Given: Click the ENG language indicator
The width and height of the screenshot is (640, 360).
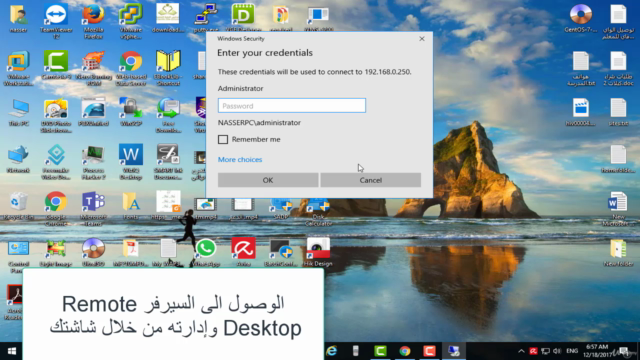Looking at the screenshot, I should [572, 351].
